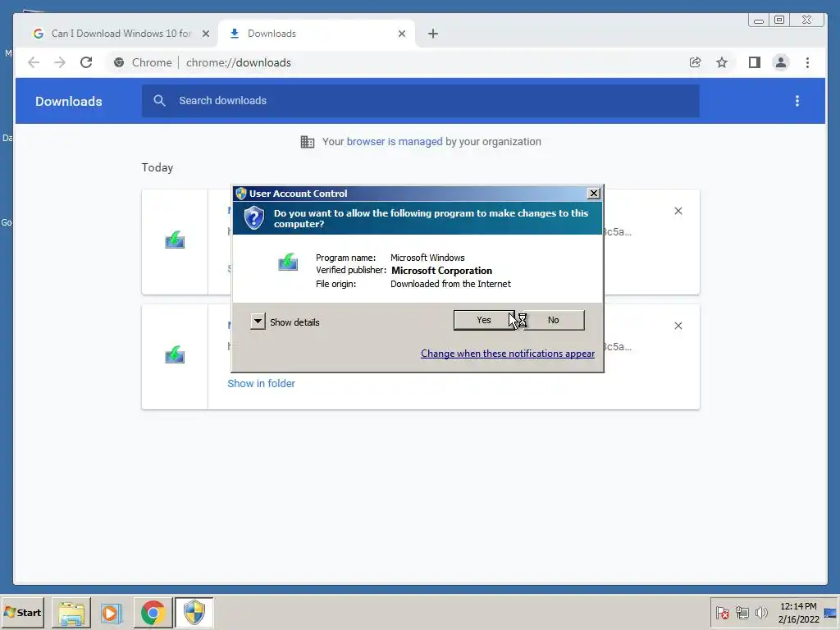
Task: Click first download's file icon
Action: [175, 240]
